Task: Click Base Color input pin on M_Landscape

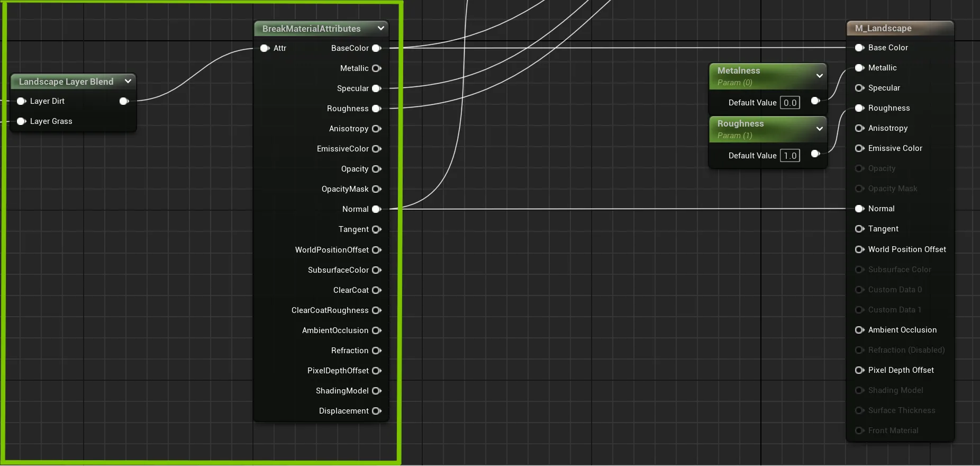Action: click(860, 48)
